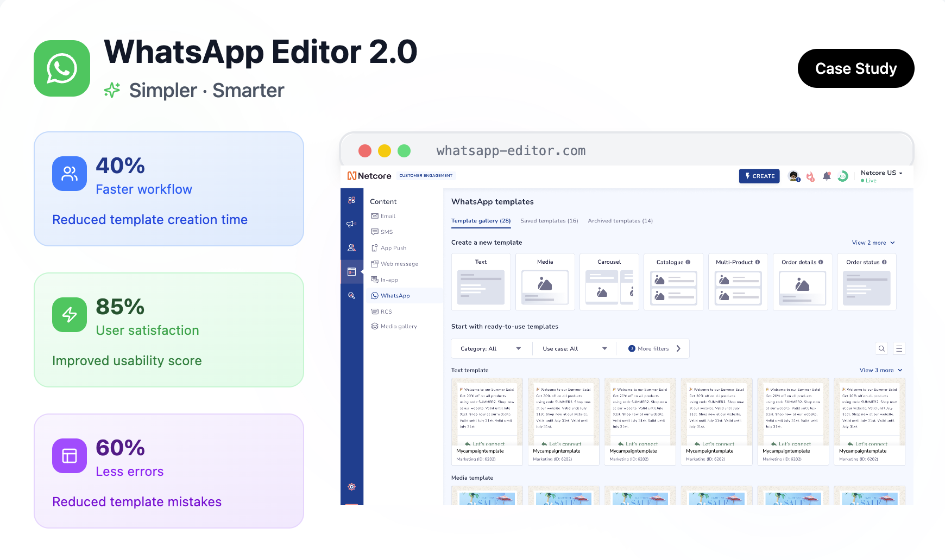Click the whatsapp-editor.com address bar
The image size is (945, 560).
511,151
